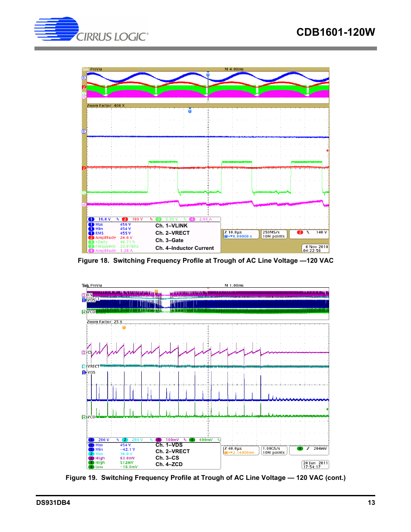
Task: Click the "1.00GS/s 10M points" sample rate box
Action: tap(274, 451)
